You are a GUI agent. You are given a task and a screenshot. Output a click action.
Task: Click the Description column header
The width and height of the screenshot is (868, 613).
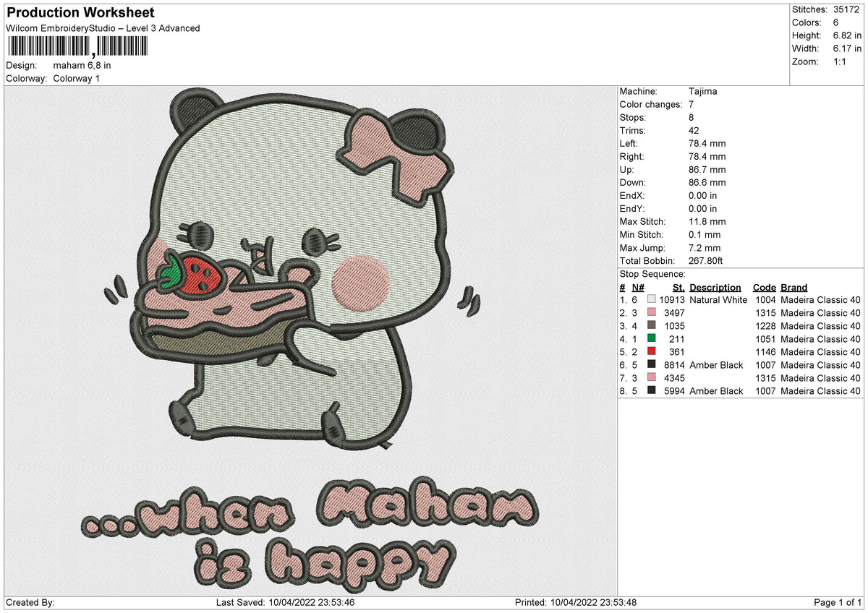[715, 287]
